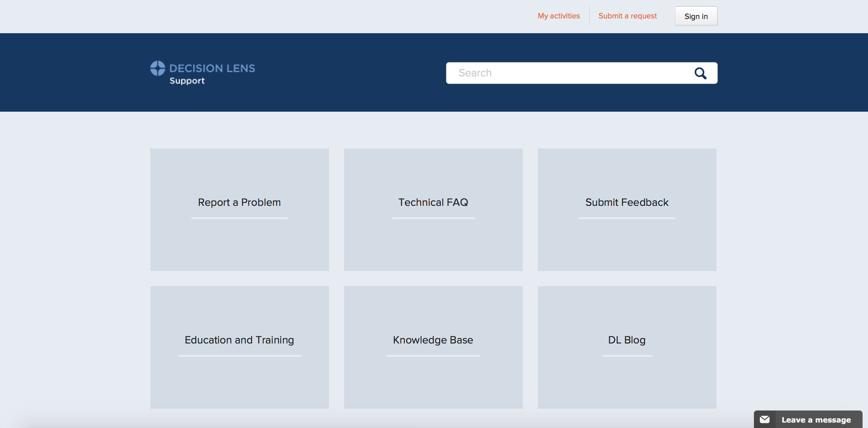This screenshot has width=868, height=428.
Task: Open the DL Blog tile
Action: tap(627, 347)
